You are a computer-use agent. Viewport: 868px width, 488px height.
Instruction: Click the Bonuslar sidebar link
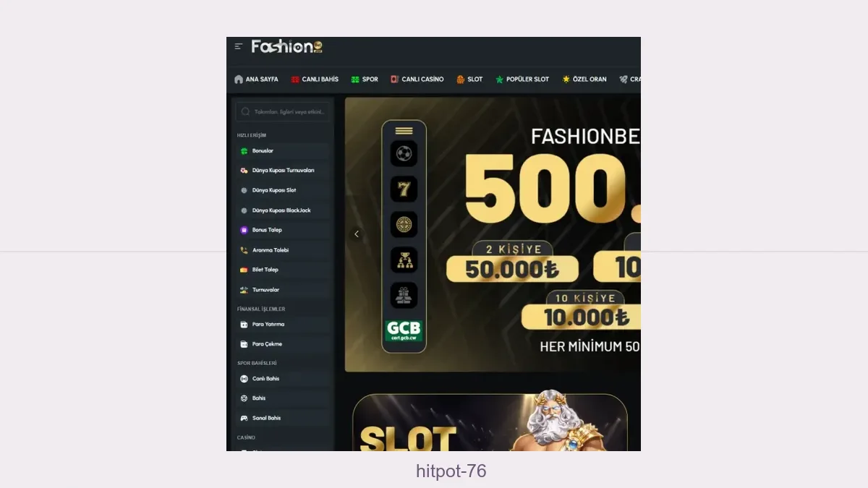[283, 151]
